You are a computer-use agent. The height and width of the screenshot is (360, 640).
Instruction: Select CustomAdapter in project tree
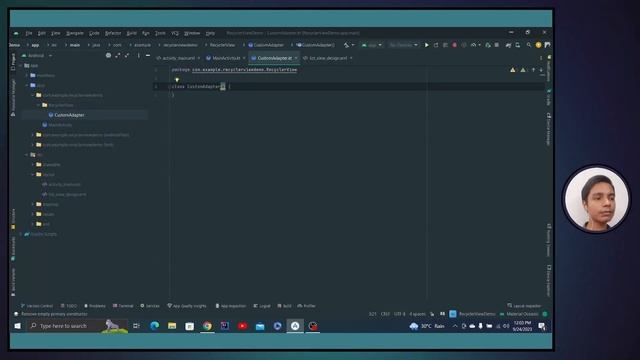point(69,115)
